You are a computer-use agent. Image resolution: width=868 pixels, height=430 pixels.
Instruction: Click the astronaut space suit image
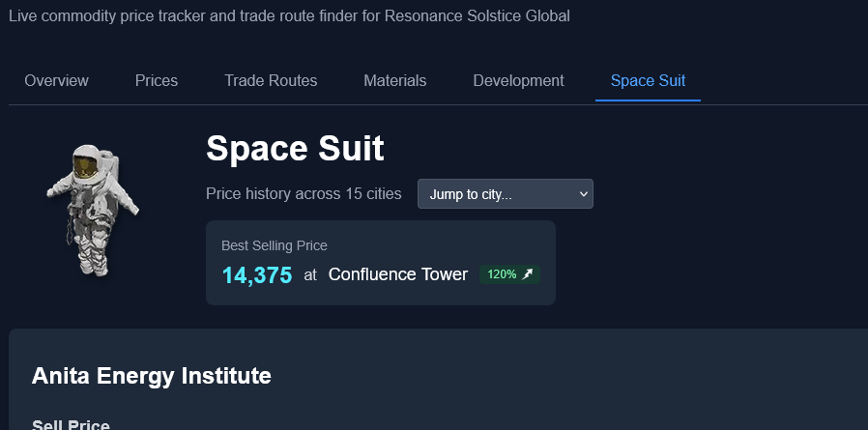[93, 211]
